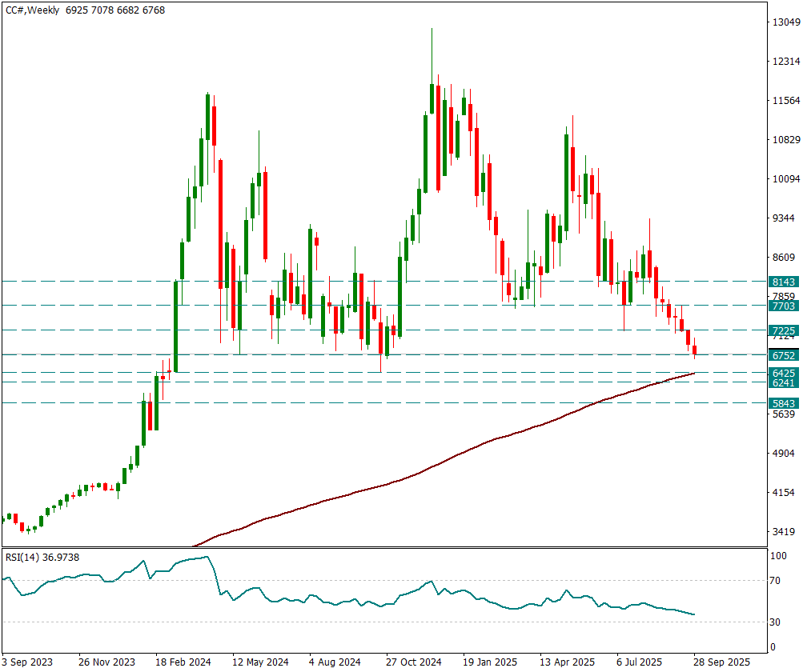
Task: Click the 5843 price level tag
Action: tap(782, 403)
